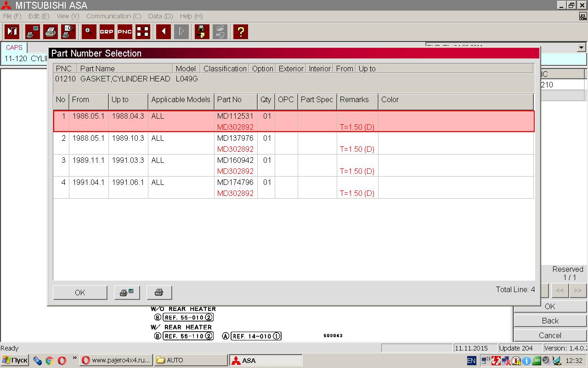The image size is (588, 368).
Task: Go back with the left arrow icon
Action: click(x=163, y=32)
